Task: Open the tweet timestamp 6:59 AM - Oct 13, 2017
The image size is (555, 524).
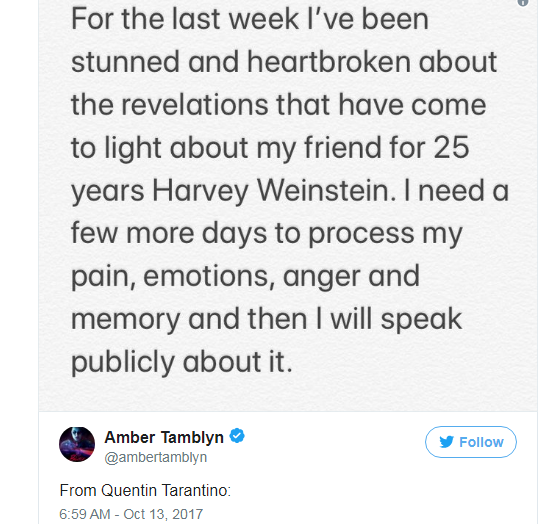Action: pyautogui.click(x=131, y=514)
